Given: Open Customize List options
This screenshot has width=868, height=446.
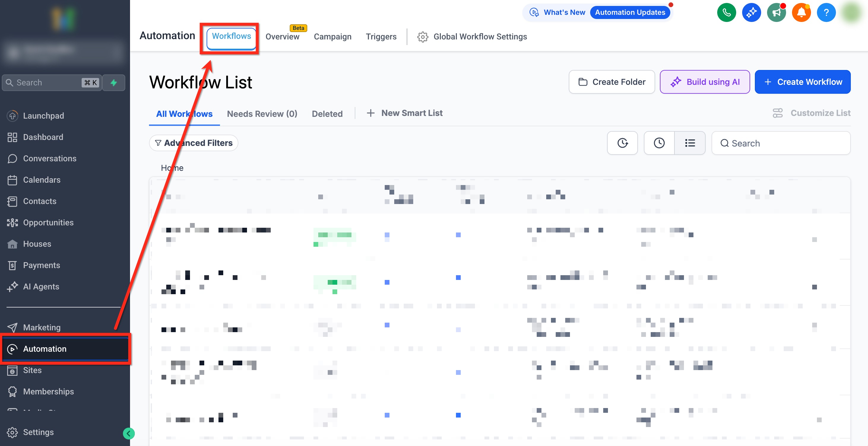Looking at the screenshot, I should coord(811,113).
